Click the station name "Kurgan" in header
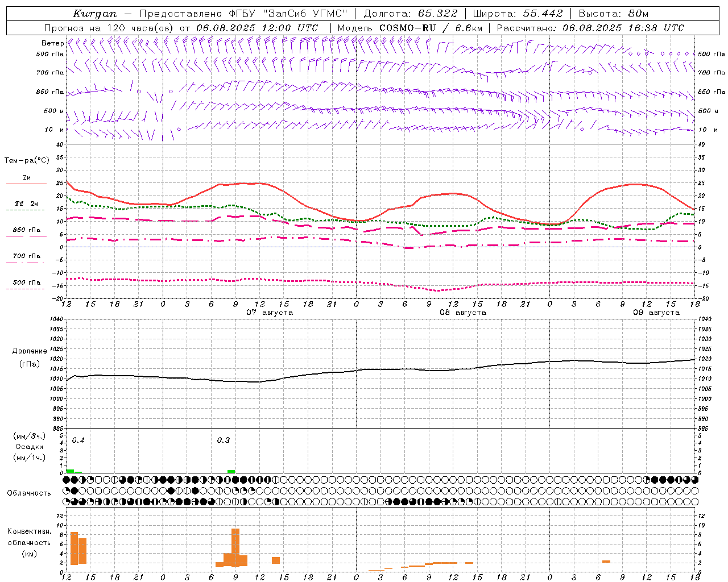 pyautogui.click(x=95, y=14)
